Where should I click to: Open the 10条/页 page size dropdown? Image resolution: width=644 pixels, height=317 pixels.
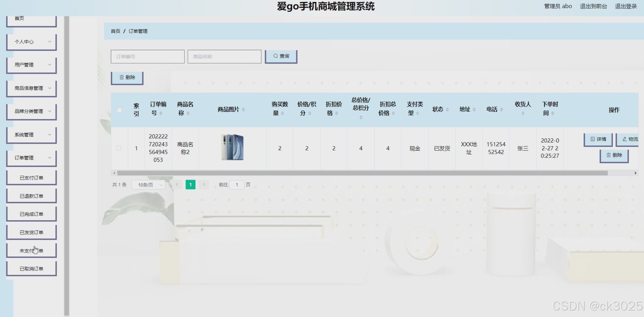pos(149,185)
